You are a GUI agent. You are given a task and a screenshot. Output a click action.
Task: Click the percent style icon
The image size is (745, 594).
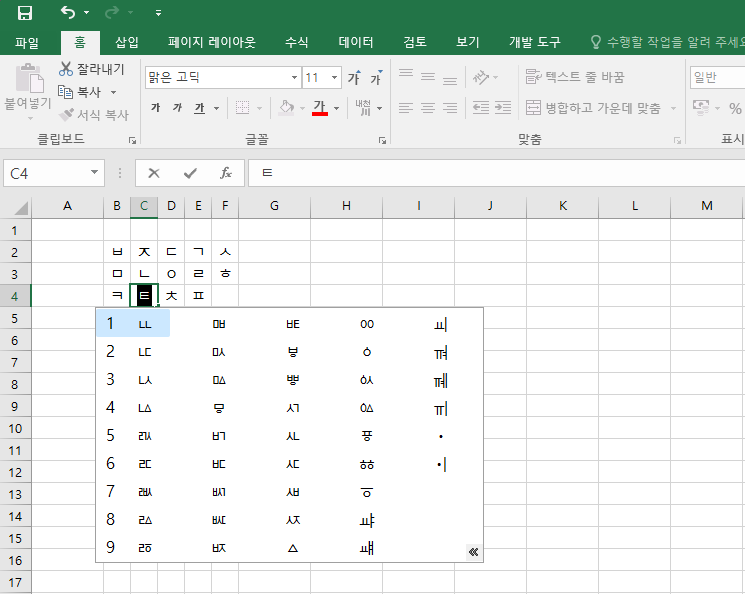pos(735,108)
